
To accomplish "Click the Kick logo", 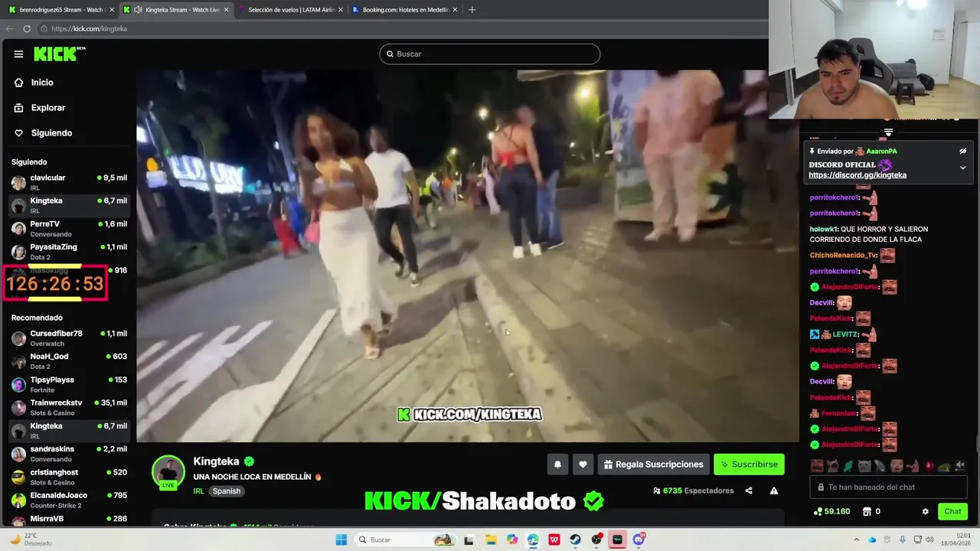I will [60, 54].
